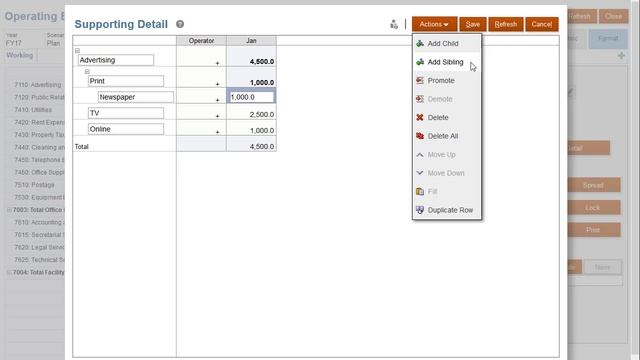Click the Save button
Screen dimensions: 640x360
(473, 24)
